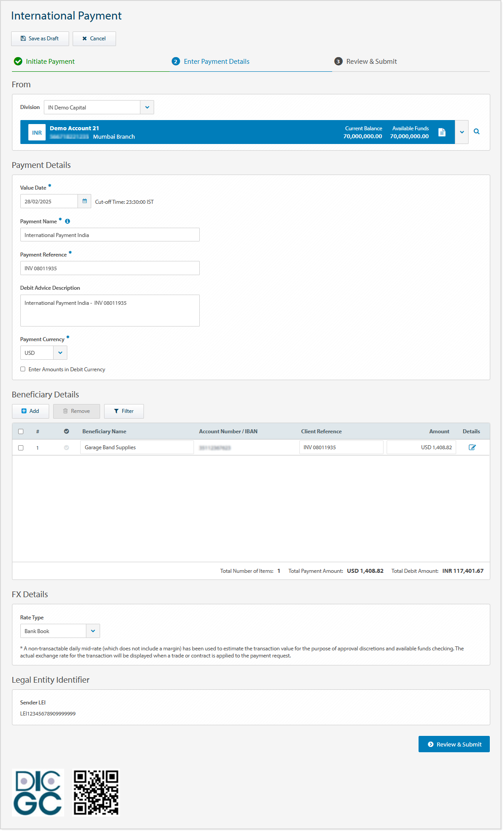Image resolution: width=504 pixels, height=832 pixels.
Task: Click the Payment Name info icon
Action: (x=67, y=221)
